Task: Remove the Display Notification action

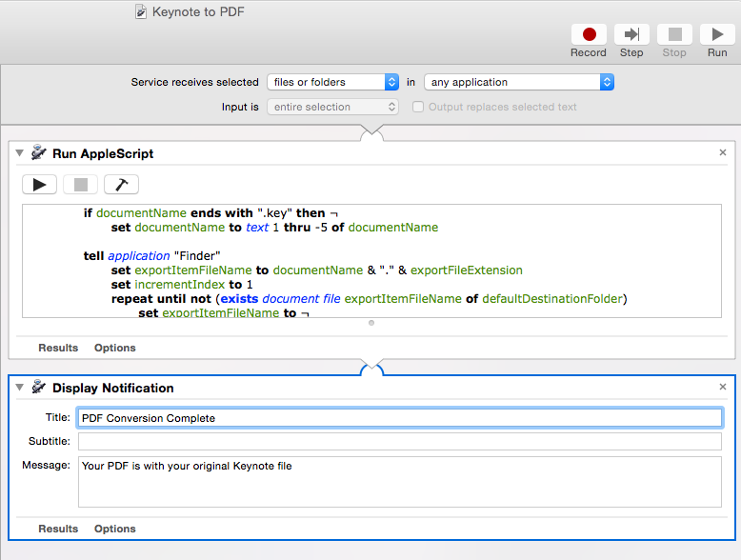Action: (723, 387)
